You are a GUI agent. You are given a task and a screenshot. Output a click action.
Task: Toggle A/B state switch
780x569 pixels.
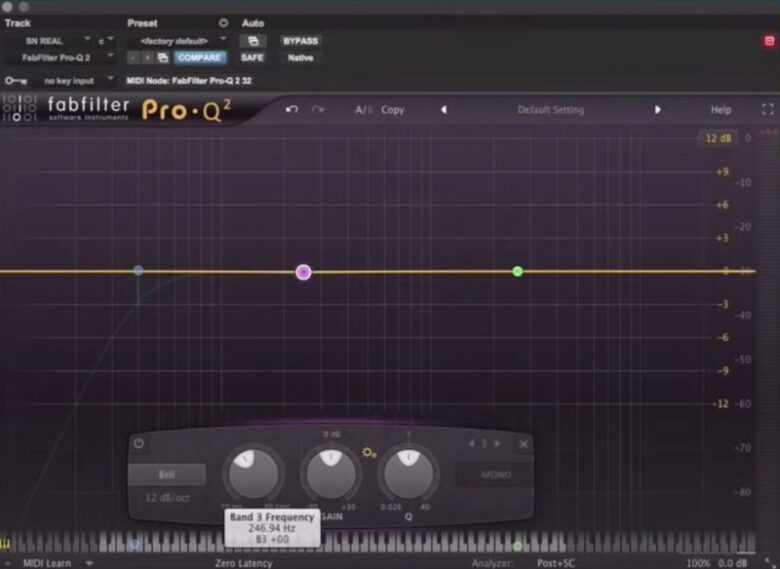coord(364,110)
